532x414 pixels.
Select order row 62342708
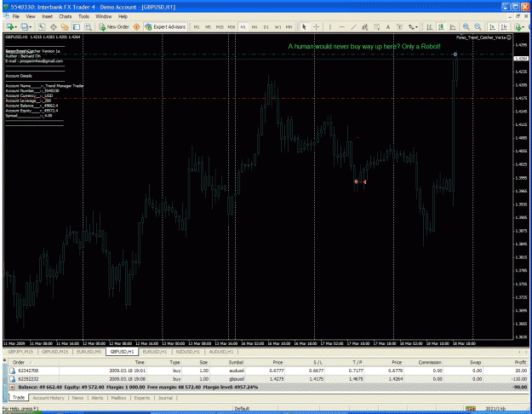(x=268, y=371)
